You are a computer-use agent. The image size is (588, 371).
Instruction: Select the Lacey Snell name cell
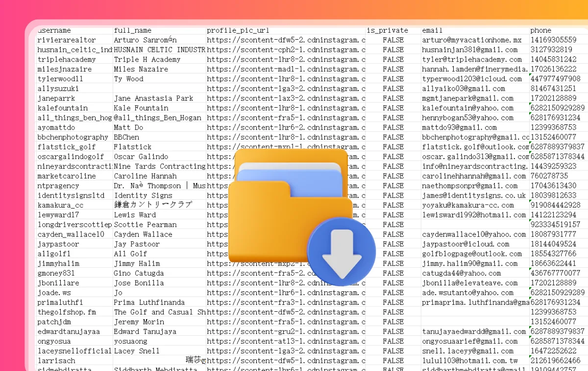[137, 351]
